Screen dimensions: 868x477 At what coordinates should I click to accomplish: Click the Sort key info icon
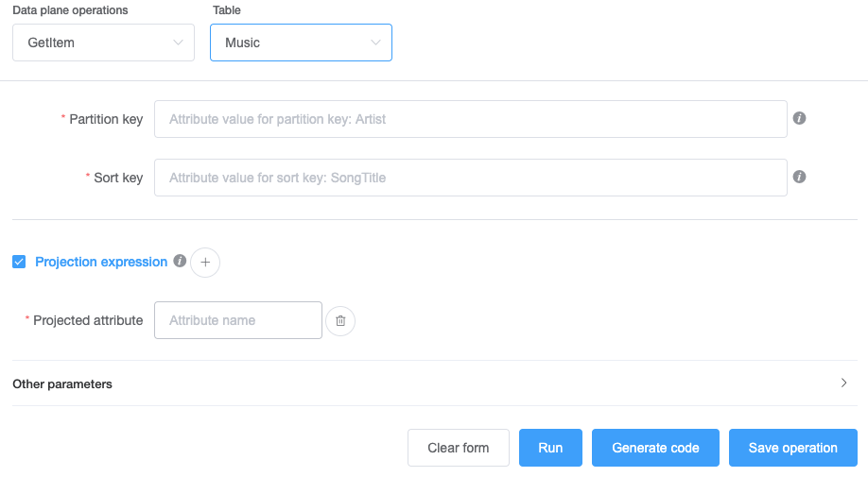[x=799, y=177]
